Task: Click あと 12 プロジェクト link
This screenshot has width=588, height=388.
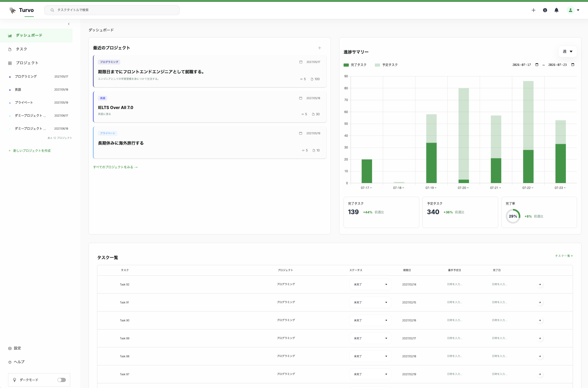Action: (60, 138)
